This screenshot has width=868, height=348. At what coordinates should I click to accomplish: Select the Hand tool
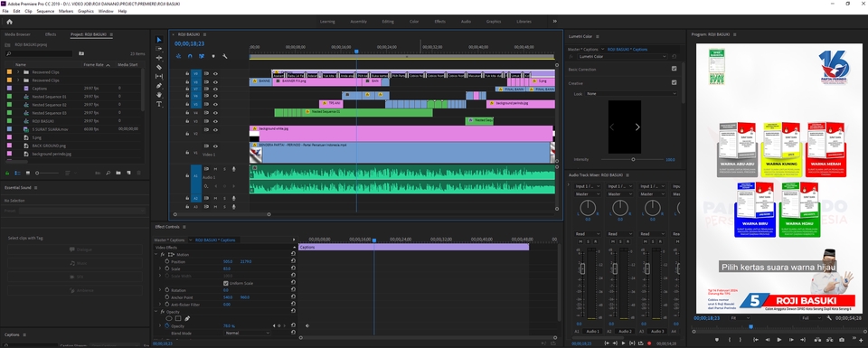[159, 95]
